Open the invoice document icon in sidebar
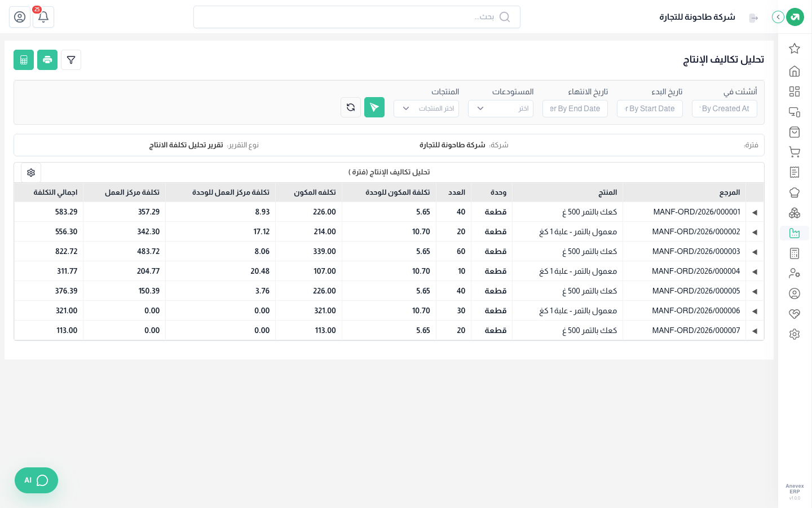The image size is (812, 508). coord(795,172)
